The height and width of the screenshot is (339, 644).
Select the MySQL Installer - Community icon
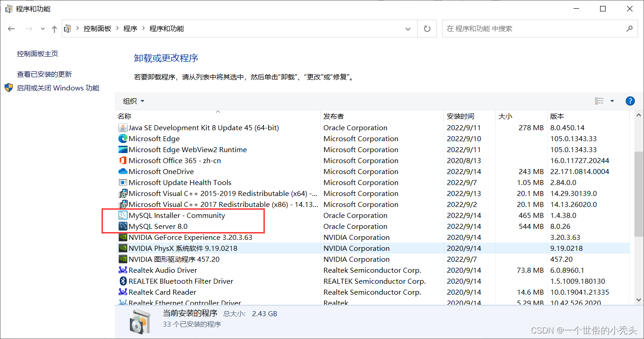[x=123, y=215]
